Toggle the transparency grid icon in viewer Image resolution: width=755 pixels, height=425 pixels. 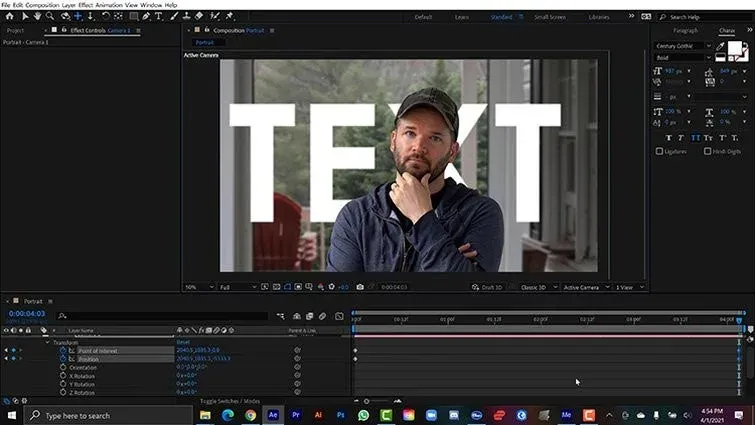(x=276, y=287)
